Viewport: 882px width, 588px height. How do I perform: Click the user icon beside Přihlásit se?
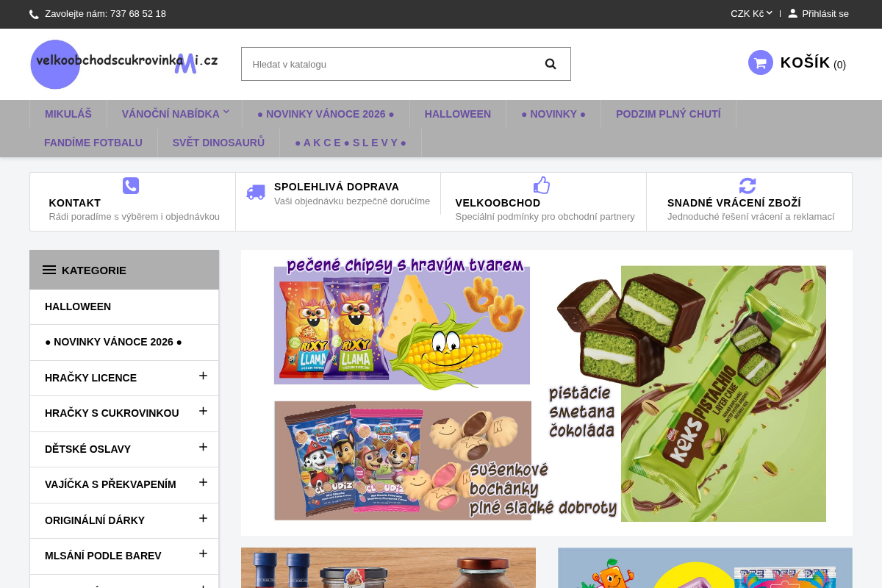click(x=792, y=13)
